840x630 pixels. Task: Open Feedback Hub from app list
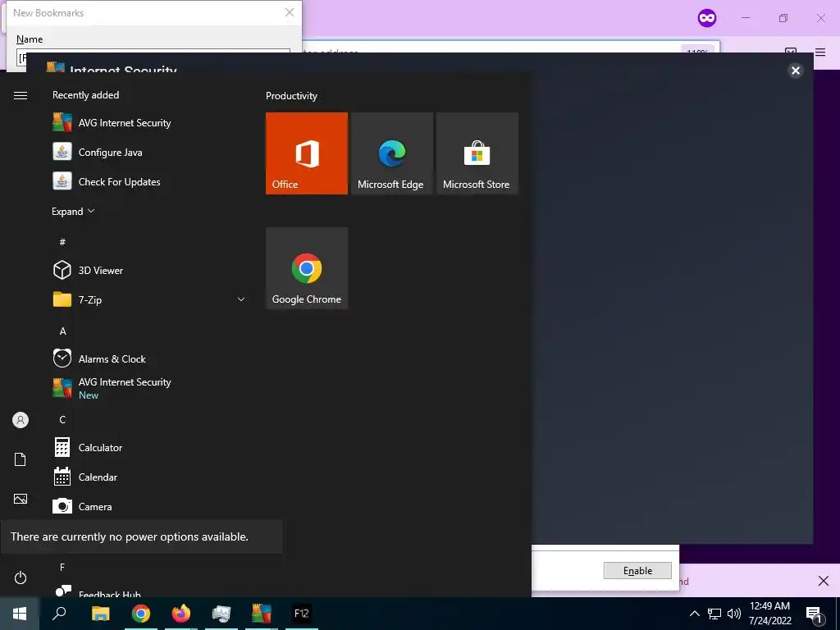(97, 592)
